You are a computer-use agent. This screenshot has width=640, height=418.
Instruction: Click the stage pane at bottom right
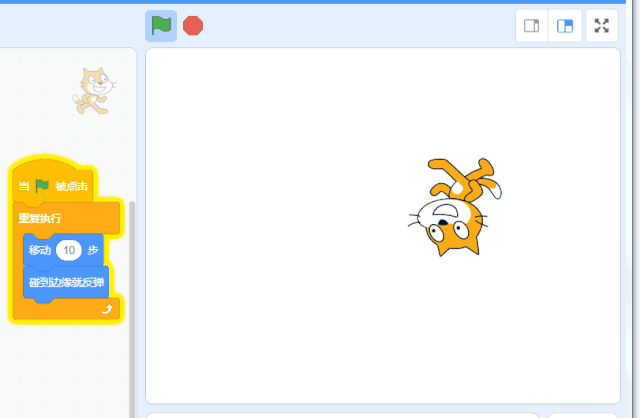tap(584, 415)
